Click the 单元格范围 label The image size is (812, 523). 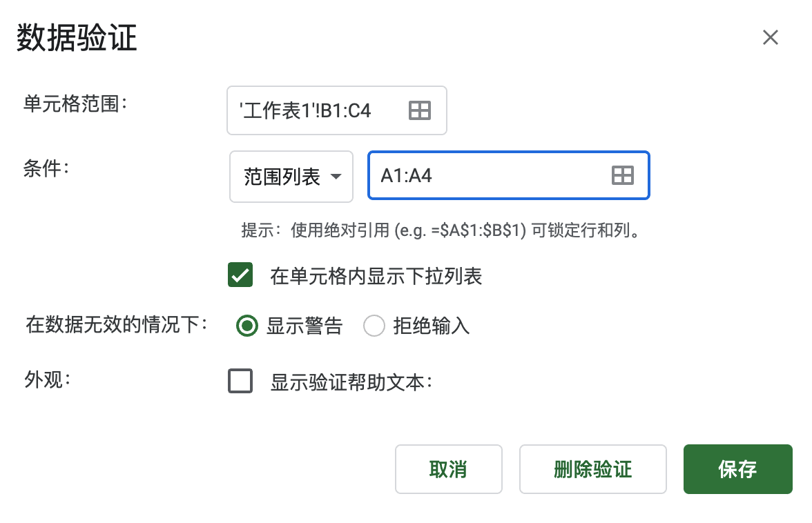[75, 104]
